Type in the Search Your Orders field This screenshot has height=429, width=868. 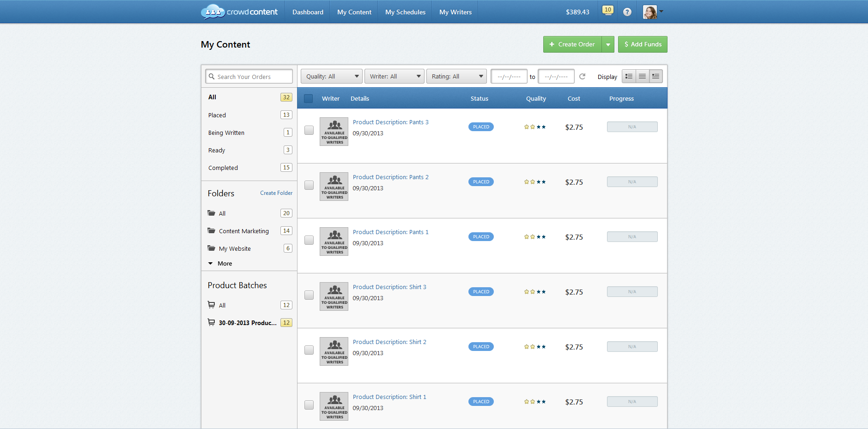point(249,76)
